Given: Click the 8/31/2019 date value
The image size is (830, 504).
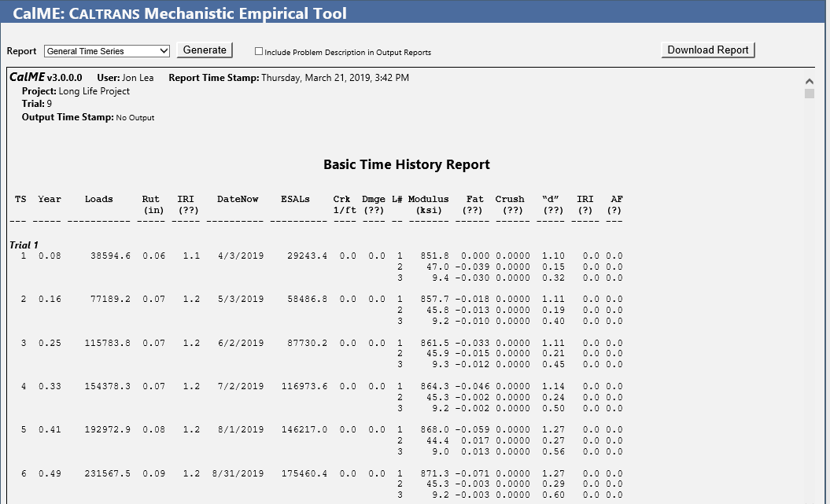Looking at the screenshot, I should 238,473.
